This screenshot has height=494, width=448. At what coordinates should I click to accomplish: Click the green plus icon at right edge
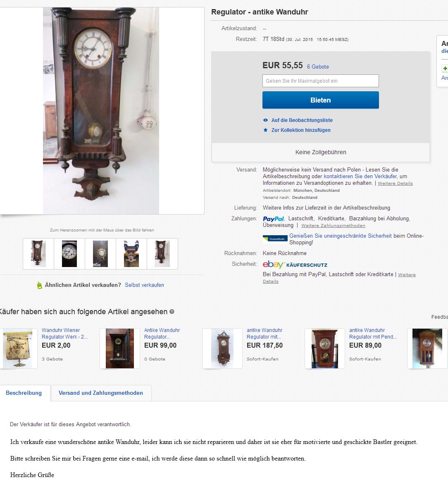click(445, 68)
